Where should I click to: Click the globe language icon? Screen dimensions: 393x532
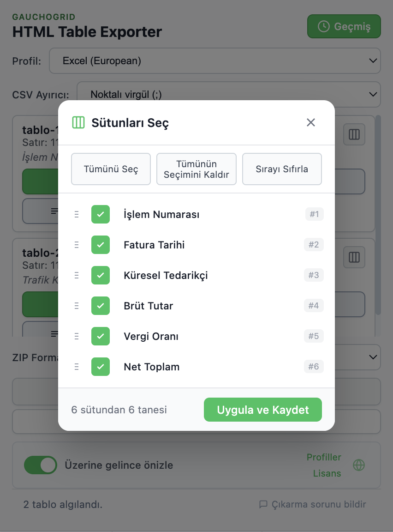(359, 465)
